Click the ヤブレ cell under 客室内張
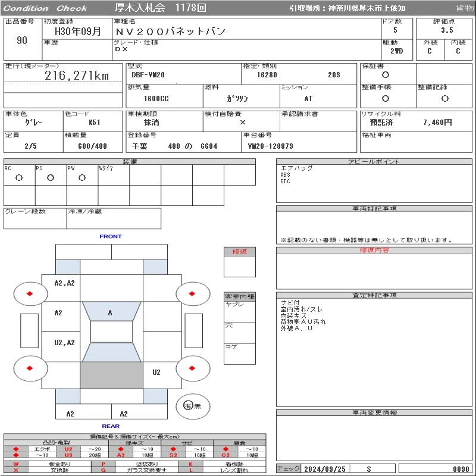 240,311
